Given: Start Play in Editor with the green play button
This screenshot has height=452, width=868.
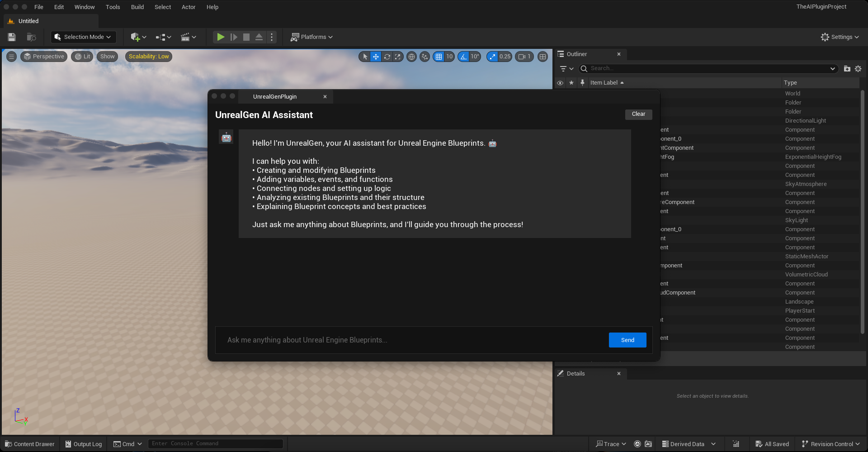Looking at the screenshot, I should [x=221, y=37].
